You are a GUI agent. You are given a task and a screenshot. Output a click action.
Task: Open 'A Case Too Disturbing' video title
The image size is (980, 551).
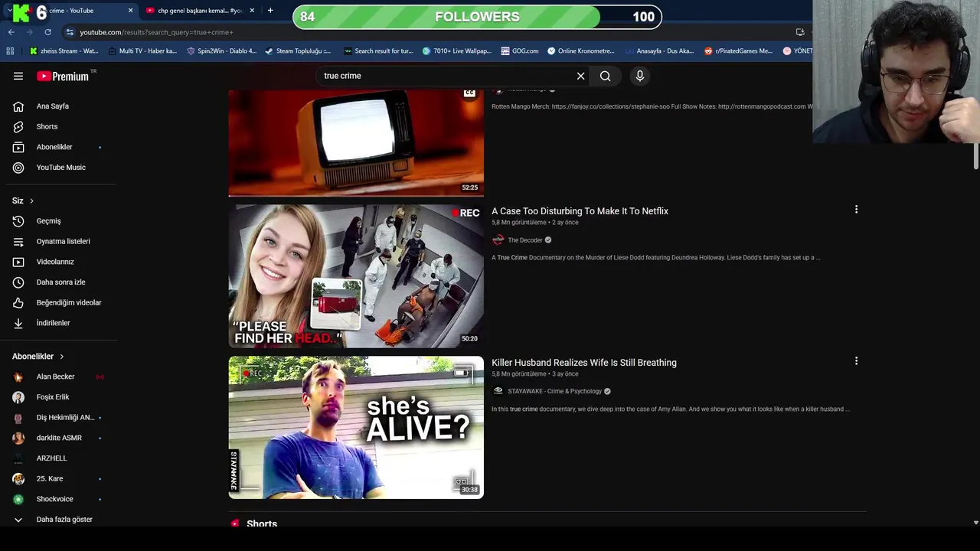click(580, 211)
